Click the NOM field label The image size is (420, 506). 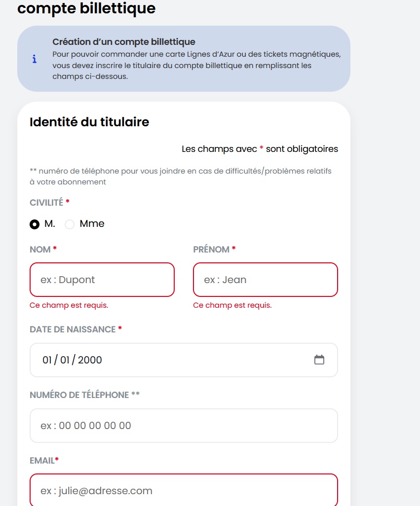[40, 250]
